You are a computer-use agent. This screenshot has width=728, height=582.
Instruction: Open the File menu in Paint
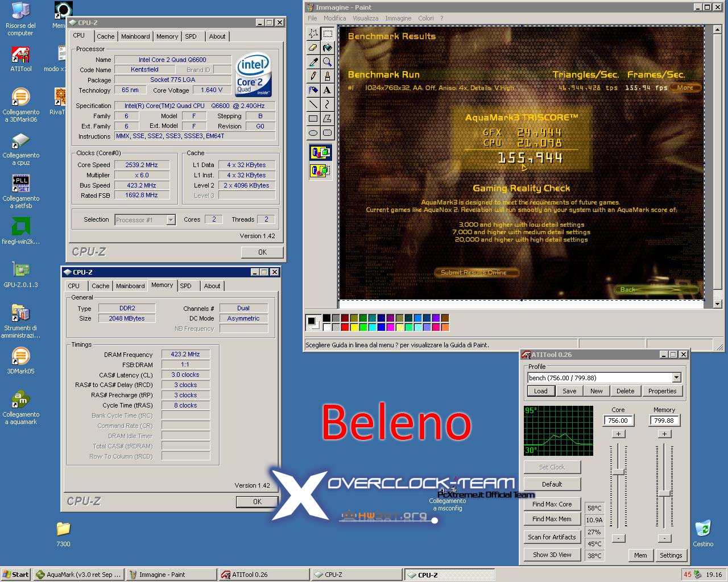(x=312, y=18)
